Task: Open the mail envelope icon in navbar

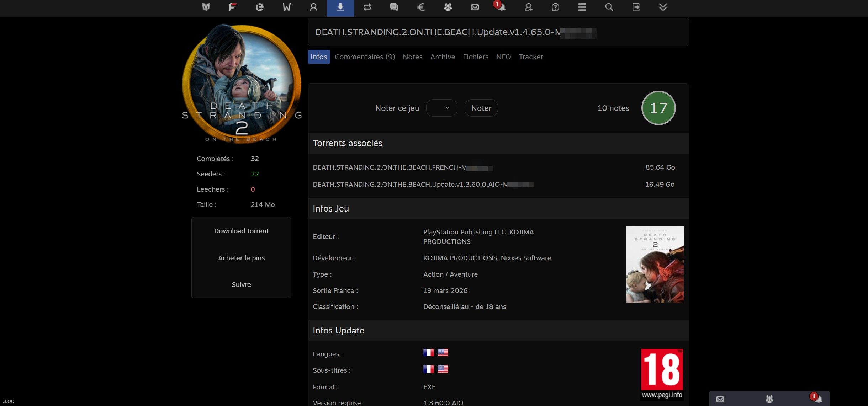Action: [475, 7]
